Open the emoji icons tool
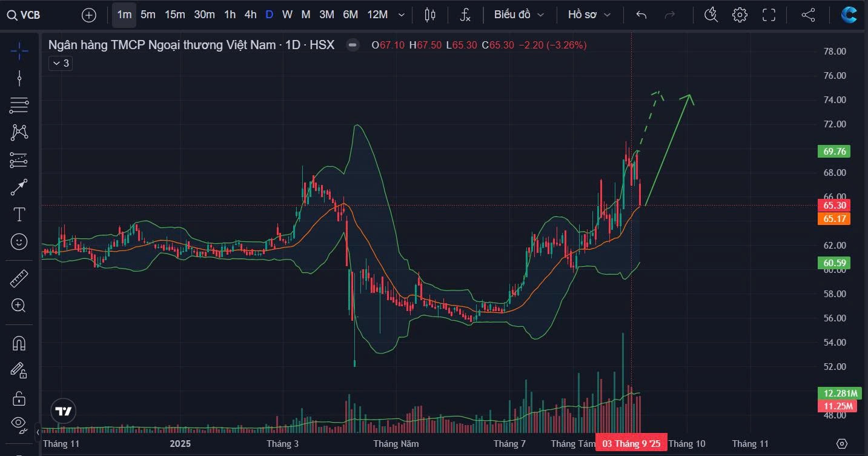 coord(19,242)
